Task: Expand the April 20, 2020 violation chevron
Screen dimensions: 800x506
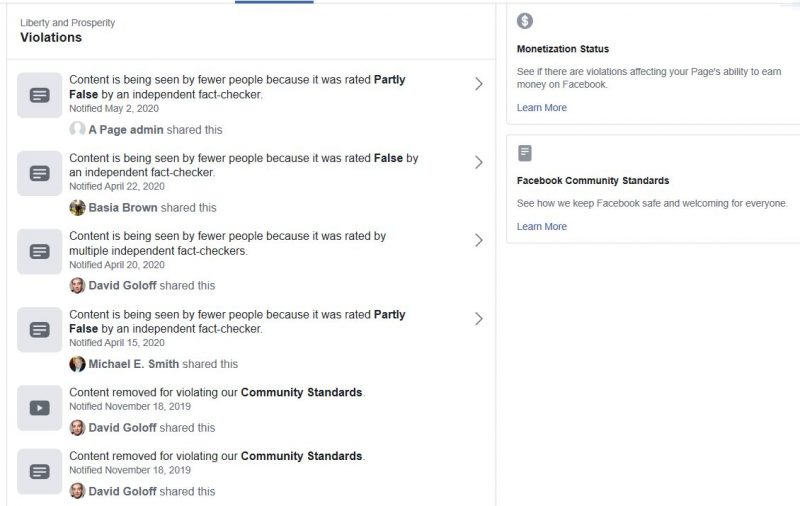Action: click(x=479, y=240)
